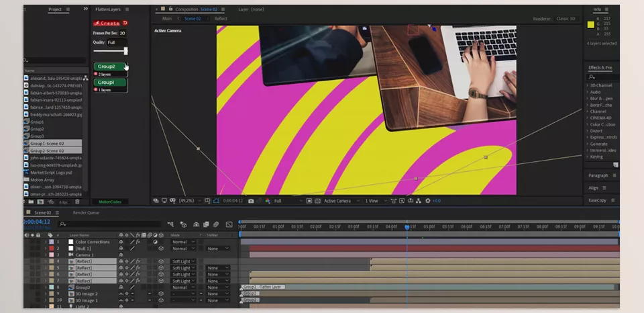
Task: Enable Motion Blur switch in timeline header
Action: (216, 224)
